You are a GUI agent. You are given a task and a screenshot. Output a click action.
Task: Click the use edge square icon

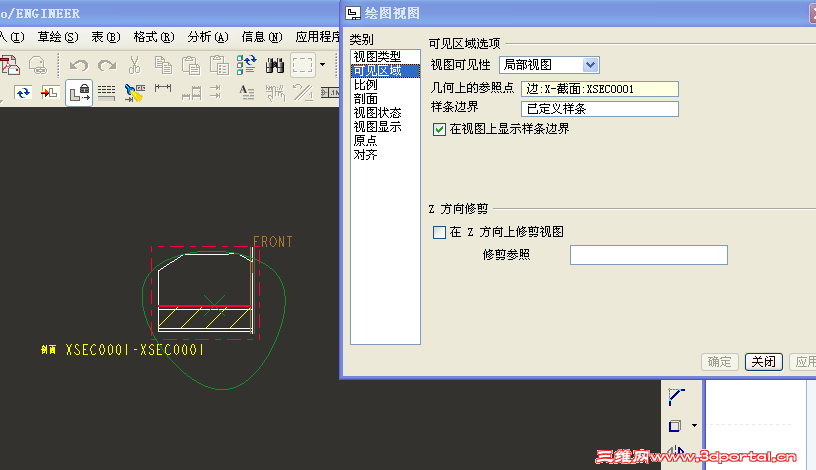click(675, 426)
